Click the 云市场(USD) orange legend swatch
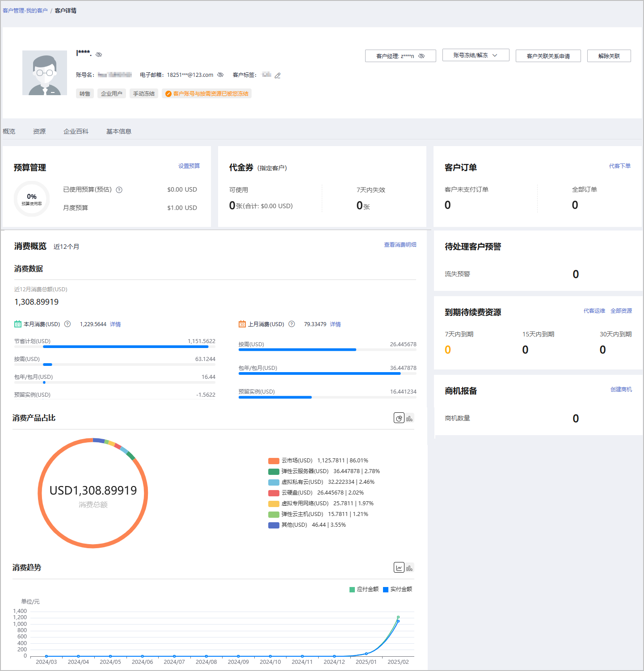The width and height of the screenshot is (644, 671). click(274, 461)
